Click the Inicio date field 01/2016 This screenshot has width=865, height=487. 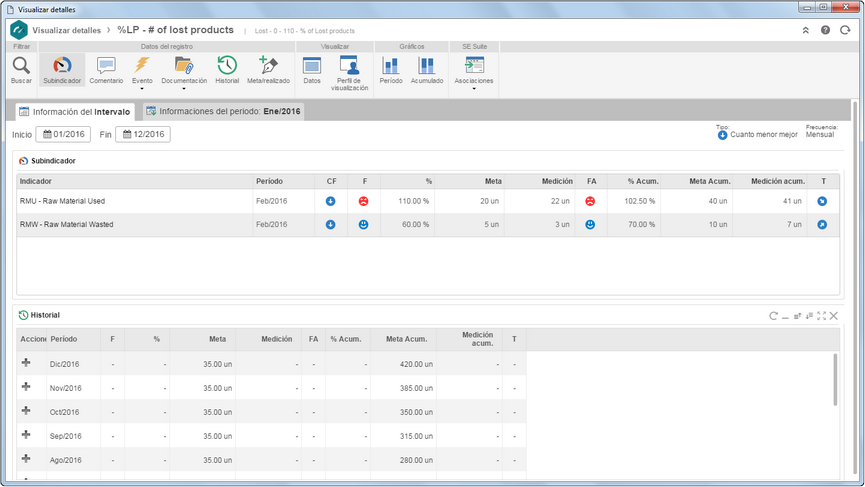63,134
